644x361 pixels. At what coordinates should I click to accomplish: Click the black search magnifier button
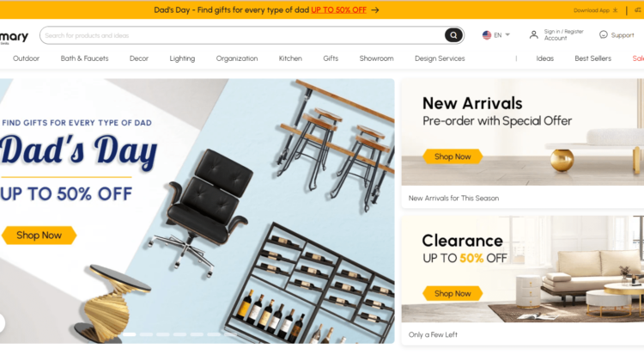[x=453, y=35]
